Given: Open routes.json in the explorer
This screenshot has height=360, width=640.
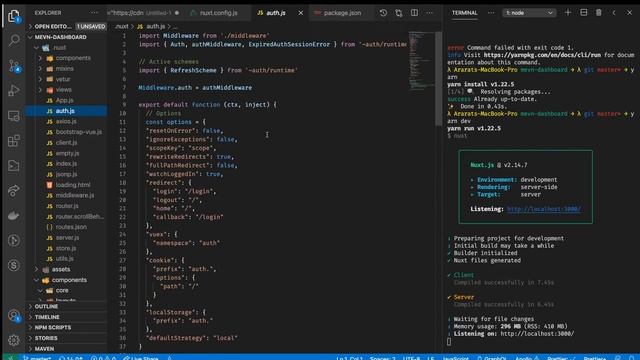Looking at the screenshot, I should tap(71, 227).
